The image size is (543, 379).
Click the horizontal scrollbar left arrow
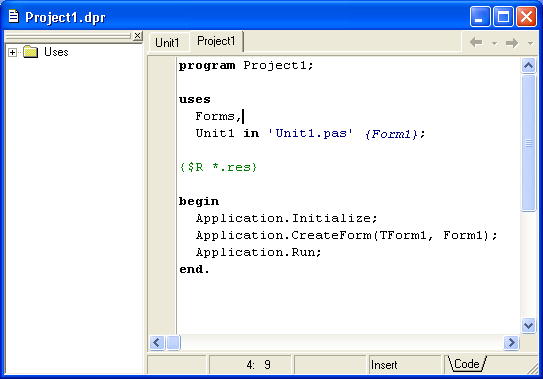click(157, 343)
